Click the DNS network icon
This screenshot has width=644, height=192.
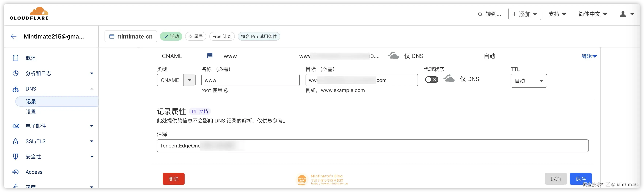16,89
